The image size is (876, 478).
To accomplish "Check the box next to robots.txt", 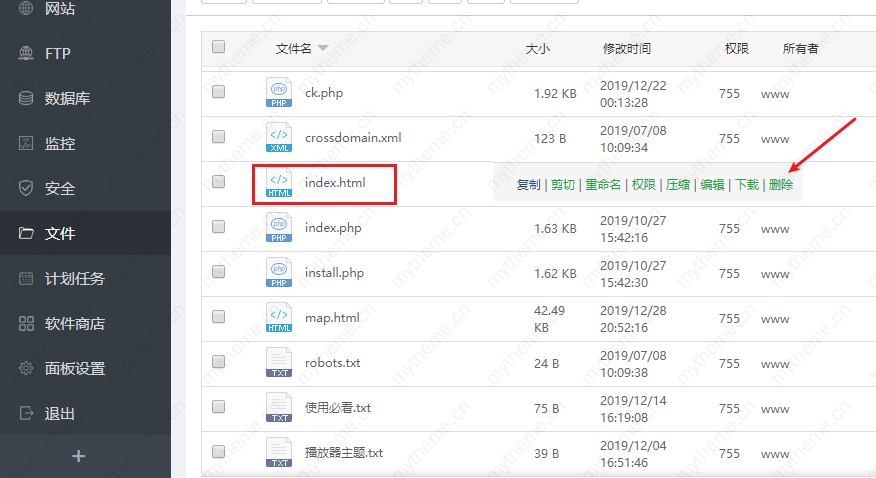I will click(x=219, y=362).
